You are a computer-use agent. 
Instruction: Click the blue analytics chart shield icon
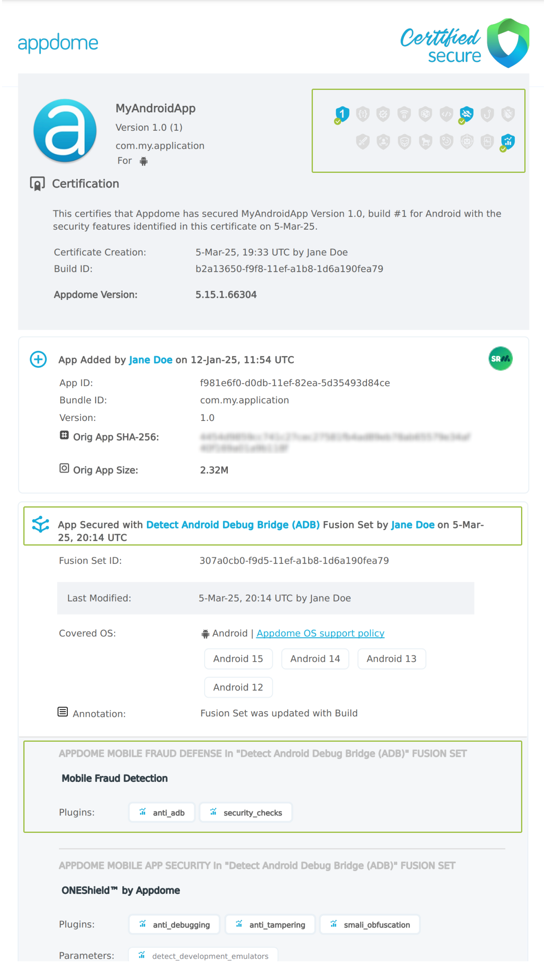click(508, 141)
